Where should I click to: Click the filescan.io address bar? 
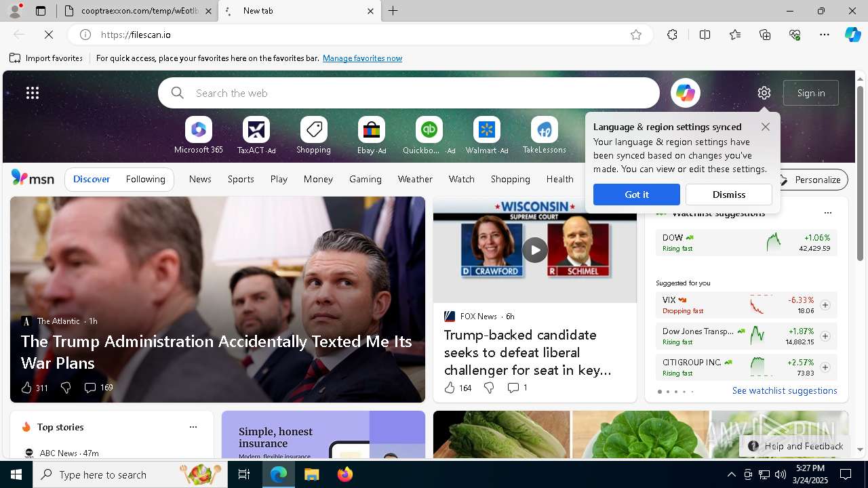click(x=359, y=35)
